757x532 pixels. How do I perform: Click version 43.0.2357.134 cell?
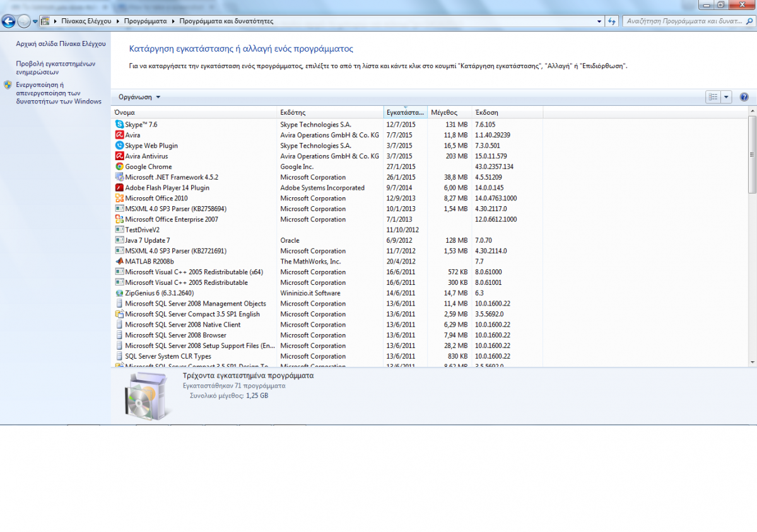pos(494,167)
